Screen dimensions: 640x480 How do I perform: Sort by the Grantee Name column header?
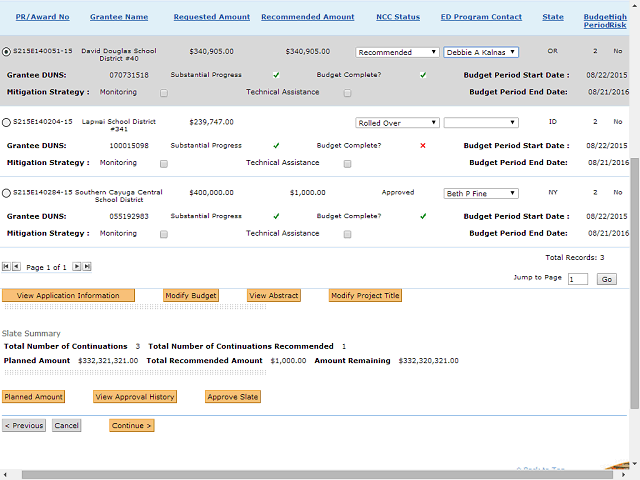click(119, 17)
